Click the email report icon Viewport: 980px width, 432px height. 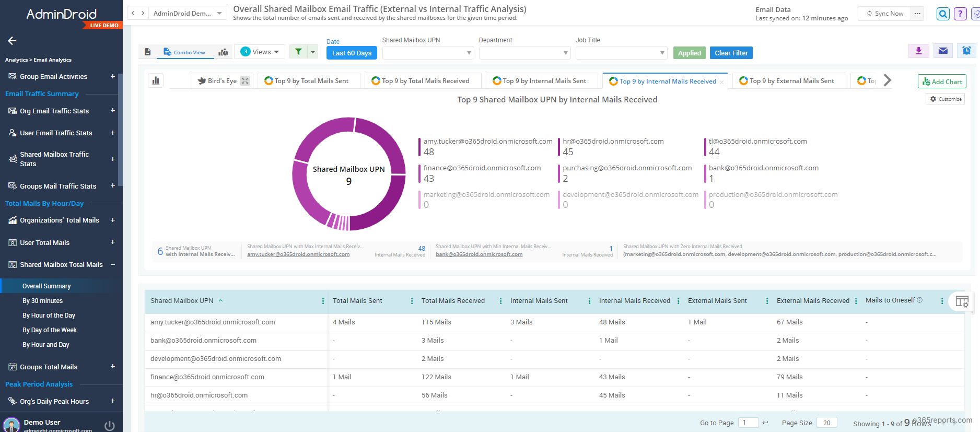tap(943, 51)
